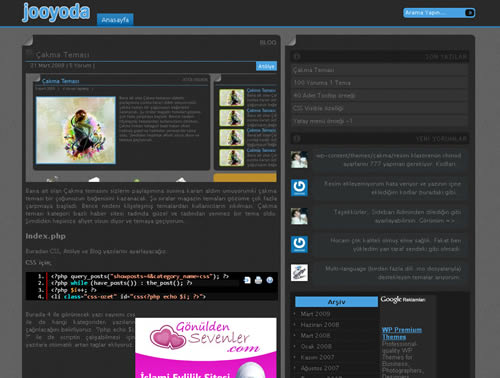Open the comment starting 'Resim ekleyemiyorum'

pos(389,188)
